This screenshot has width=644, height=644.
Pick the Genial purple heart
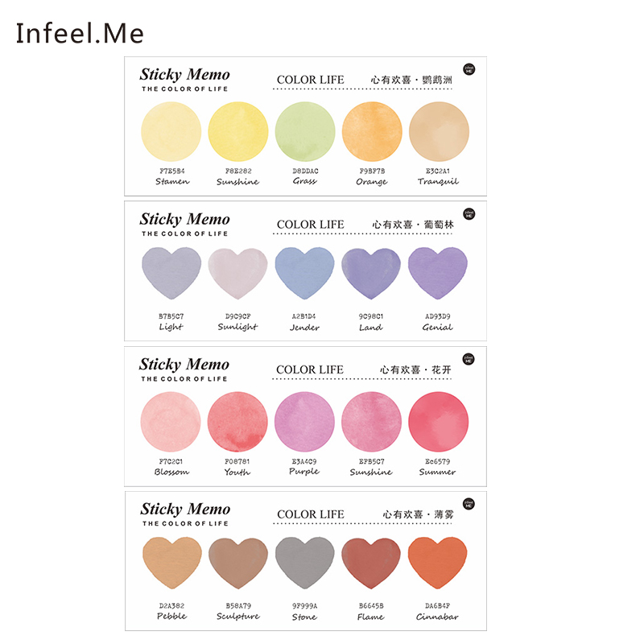pyautogui.click(x=438, y=272)
